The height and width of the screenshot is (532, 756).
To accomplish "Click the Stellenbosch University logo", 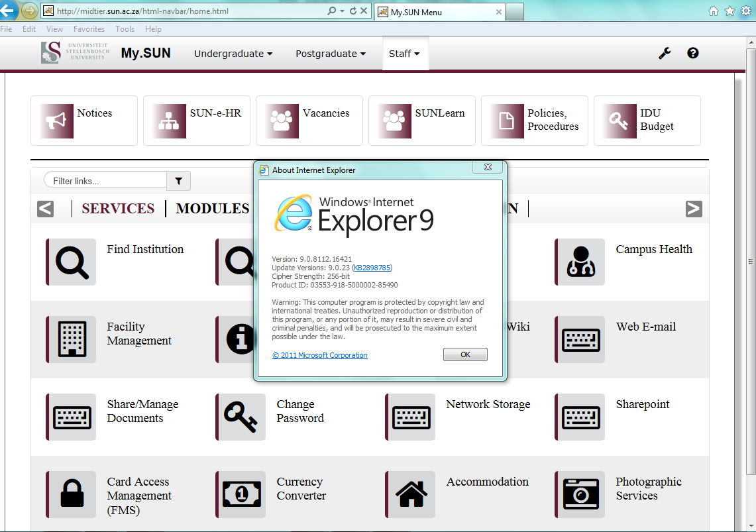I will click(76, 52).
